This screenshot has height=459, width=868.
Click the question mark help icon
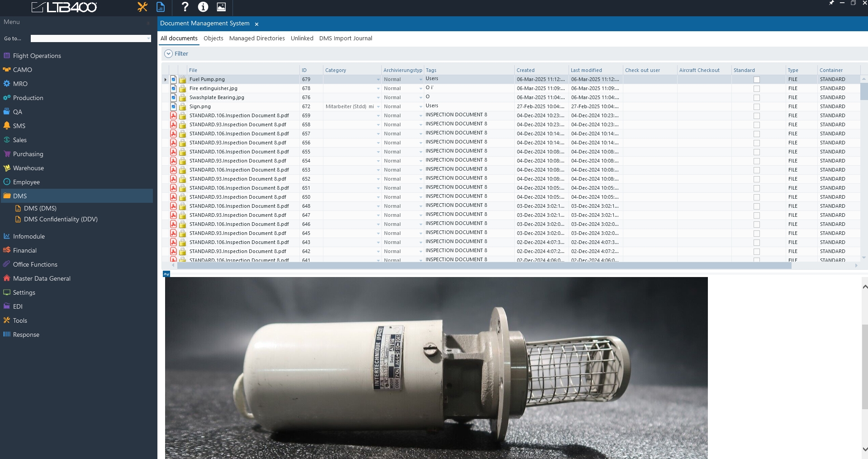click(x=185, y=7)
